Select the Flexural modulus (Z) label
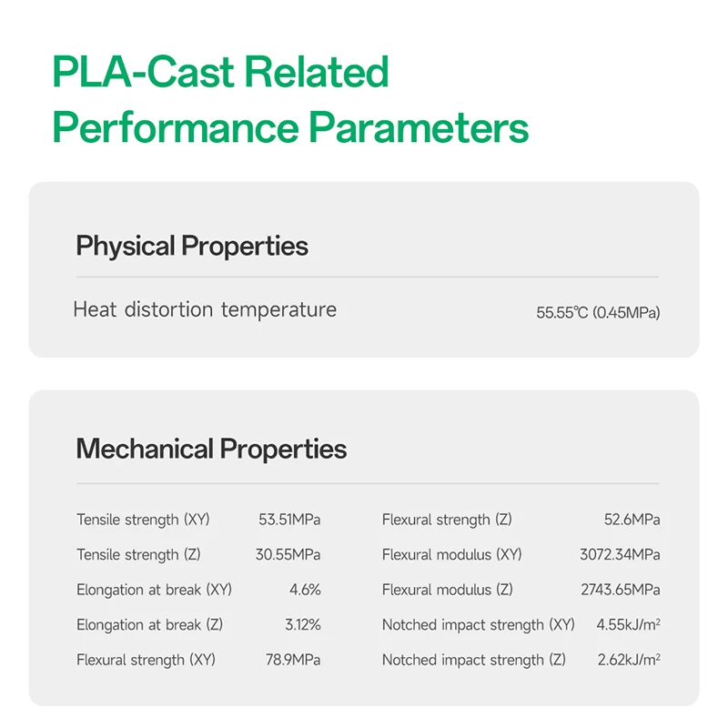This screenshot has width=728, height=728. pyautogui.click(x=448, y=590)
